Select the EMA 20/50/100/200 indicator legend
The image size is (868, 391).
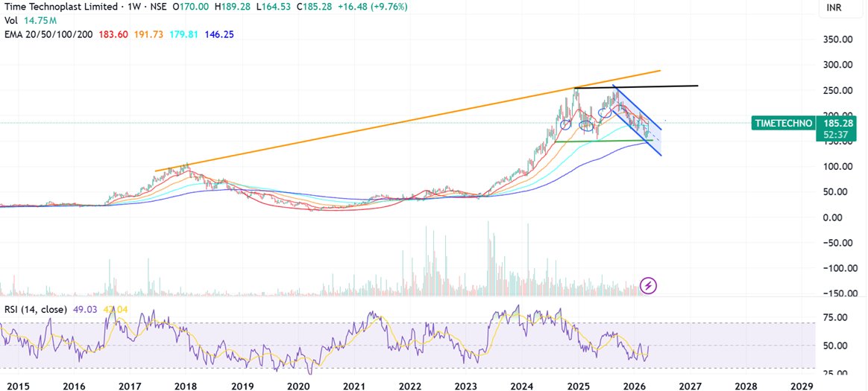point(48,34)
